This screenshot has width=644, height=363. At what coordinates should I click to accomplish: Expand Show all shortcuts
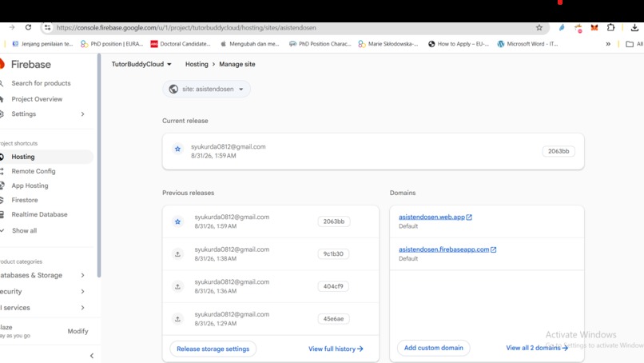click(x=24, y=230)
